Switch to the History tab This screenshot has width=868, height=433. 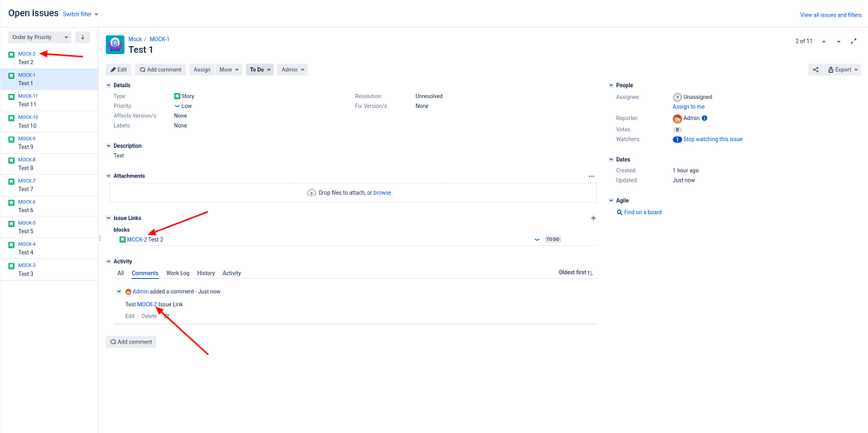pos(206,273)
